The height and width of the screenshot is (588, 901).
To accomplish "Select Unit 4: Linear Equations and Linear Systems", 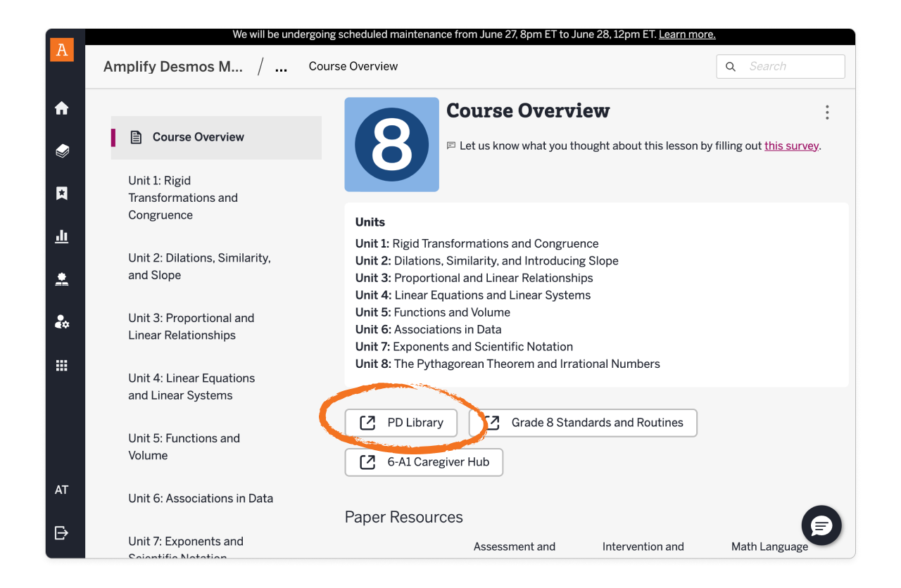I will (x=191, y=387).
